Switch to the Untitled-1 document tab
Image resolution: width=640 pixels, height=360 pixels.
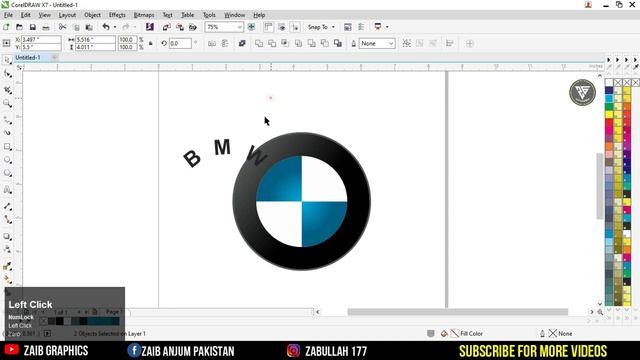28,58
